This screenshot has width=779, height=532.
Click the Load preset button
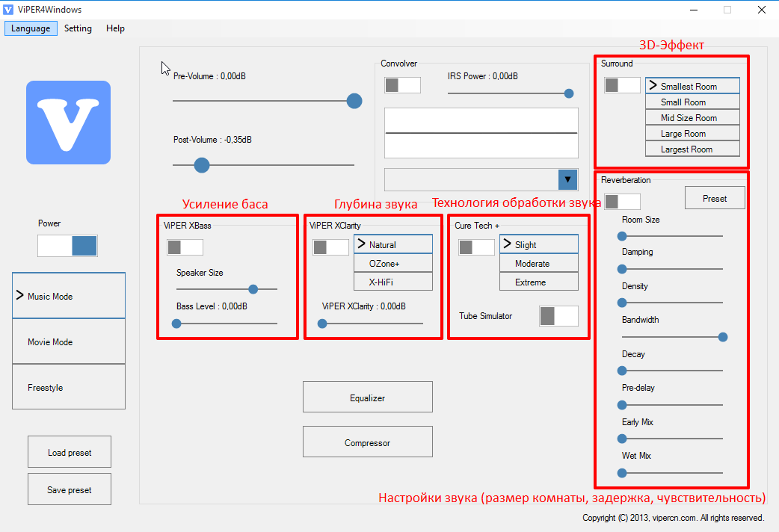pyautogui.click(x=70, y=452)
